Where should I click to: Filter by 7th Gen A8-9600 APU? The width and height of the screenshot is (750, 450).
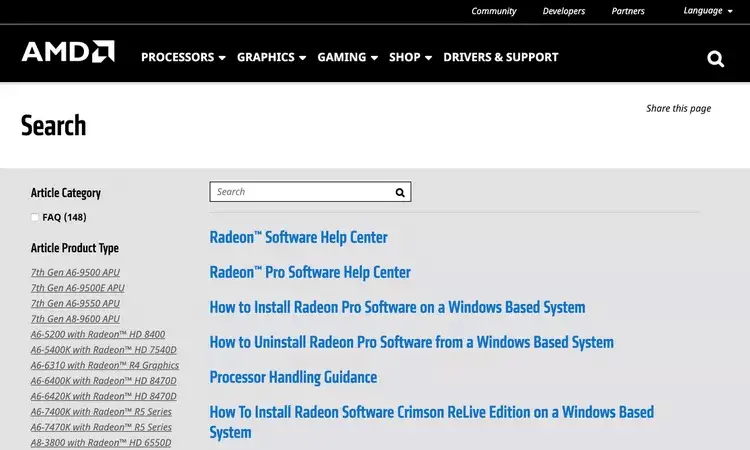coord(75,318)
